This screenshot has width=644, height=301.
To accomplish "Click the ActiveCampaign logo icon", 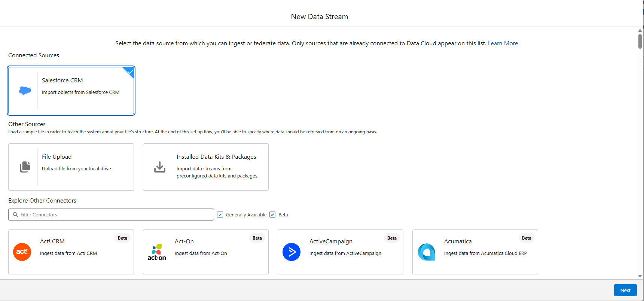I will pyautogui.click(x=292, y=252).
